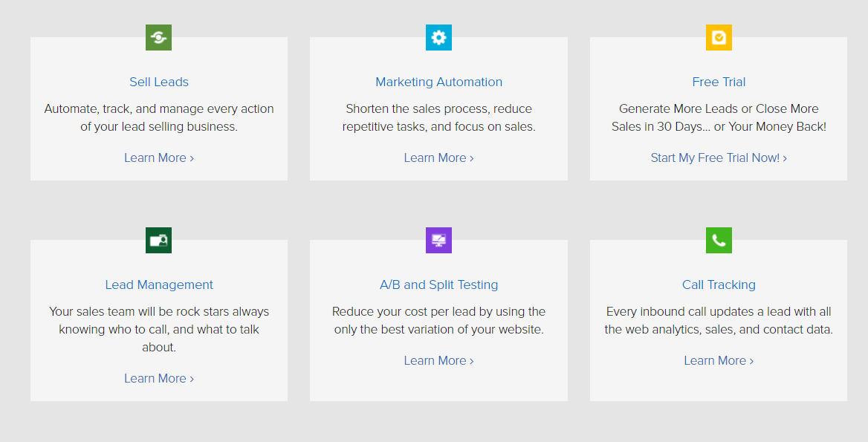This screenshot has height=442, width=868.
Task: Click the green Call Tracking phone icon
Action: pyautogui.click(x=719, y=240)
